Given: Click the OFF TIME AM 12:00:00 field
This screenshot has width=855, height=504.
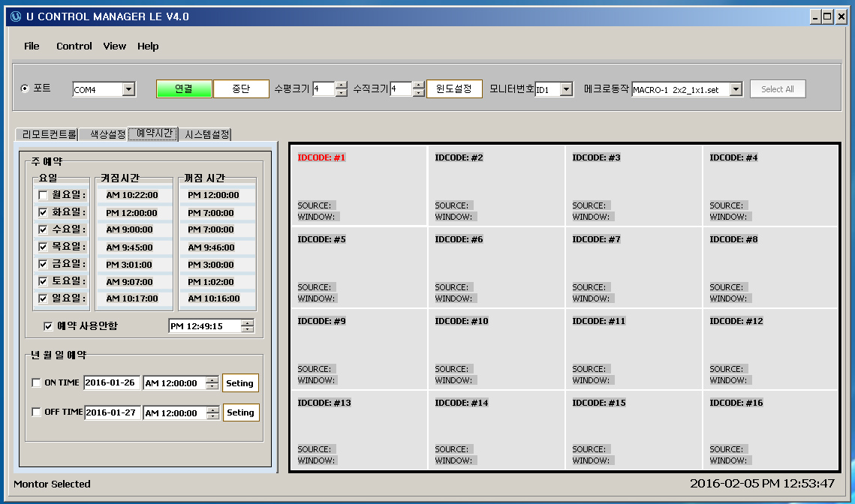Looking at the screenshot, I should coord(174,412).
